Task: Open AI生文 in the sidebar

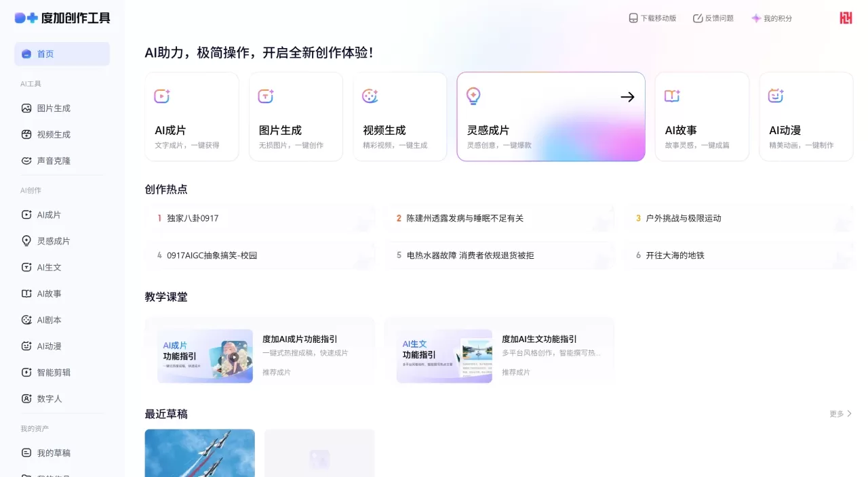Action: click(62, 268)
